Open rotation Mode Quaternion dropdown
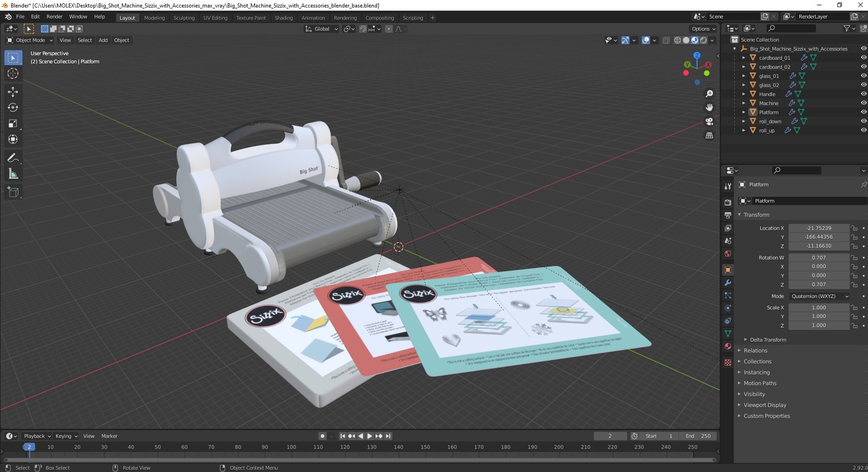The width and height of the screenshot is (868, 472). coord(819,296)
